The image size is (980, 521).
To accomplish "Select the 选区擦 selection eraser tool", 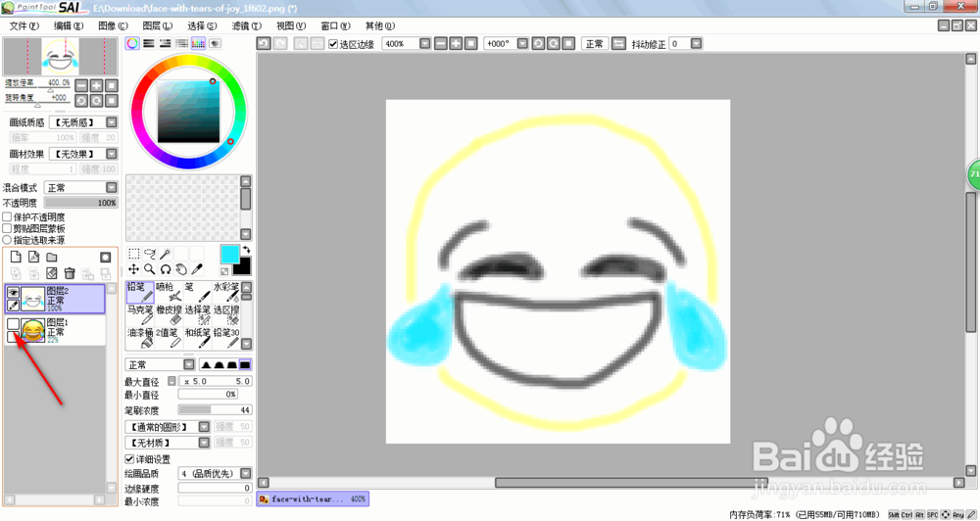I will click(x=226, y=315).
